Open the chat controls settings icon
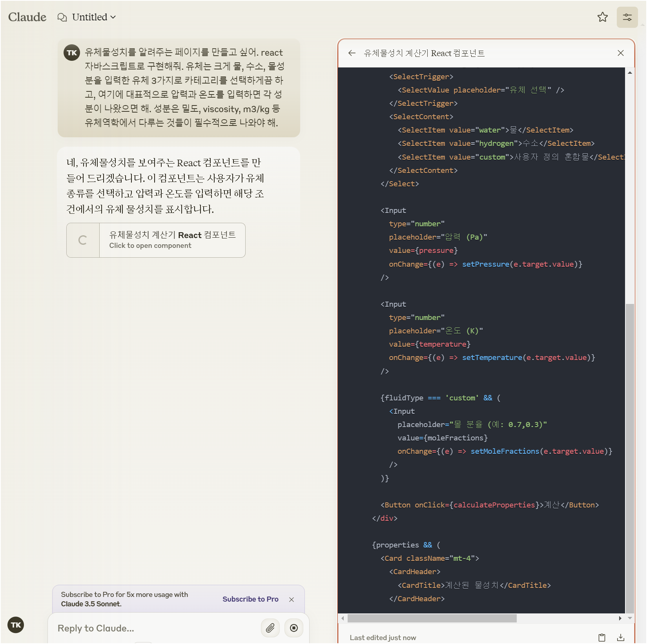Image resolution: width=647 pixels, height=644 pixels. click(x=627, y=17)
